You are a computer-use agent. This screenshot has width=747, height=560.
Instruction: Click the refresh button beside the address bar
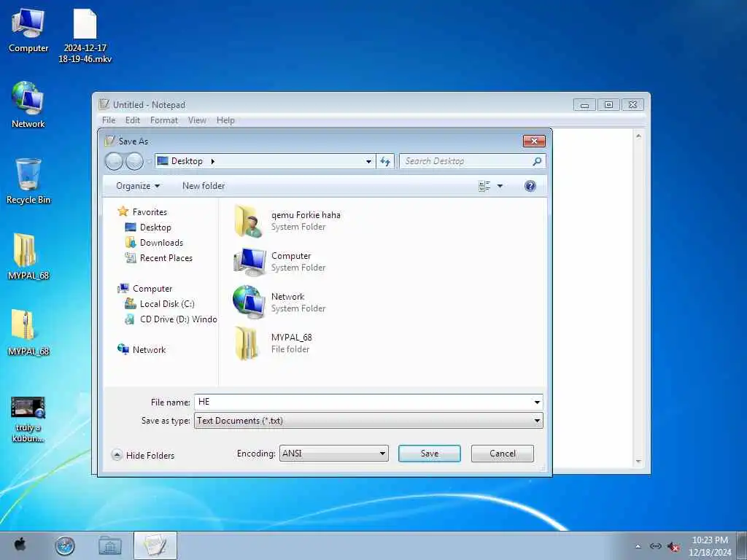click(x=385, y=161)
